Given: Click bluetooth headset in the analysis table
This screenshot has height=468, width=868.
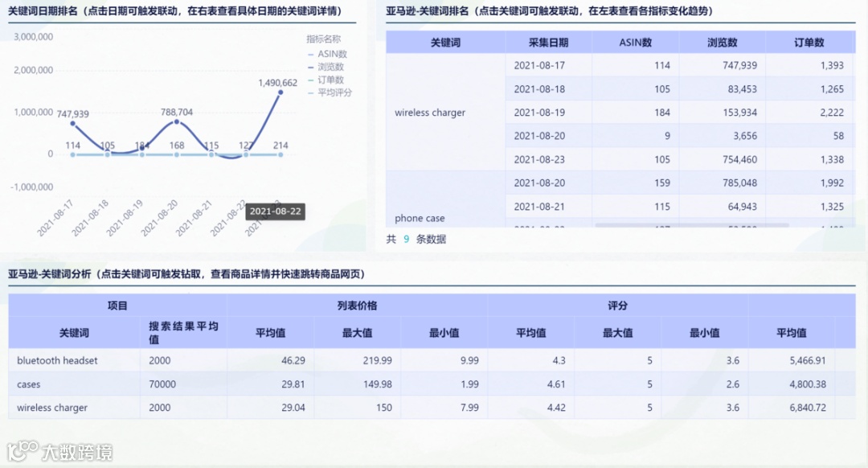Looking at the screenshot, I should [x=56, y=360].
